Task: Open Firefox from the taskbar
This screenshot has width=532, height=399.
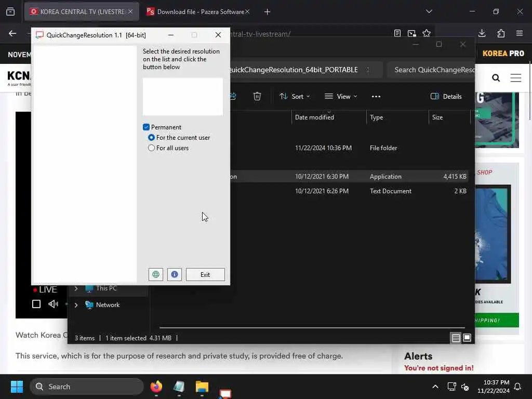Action: (x=156, y=387)
